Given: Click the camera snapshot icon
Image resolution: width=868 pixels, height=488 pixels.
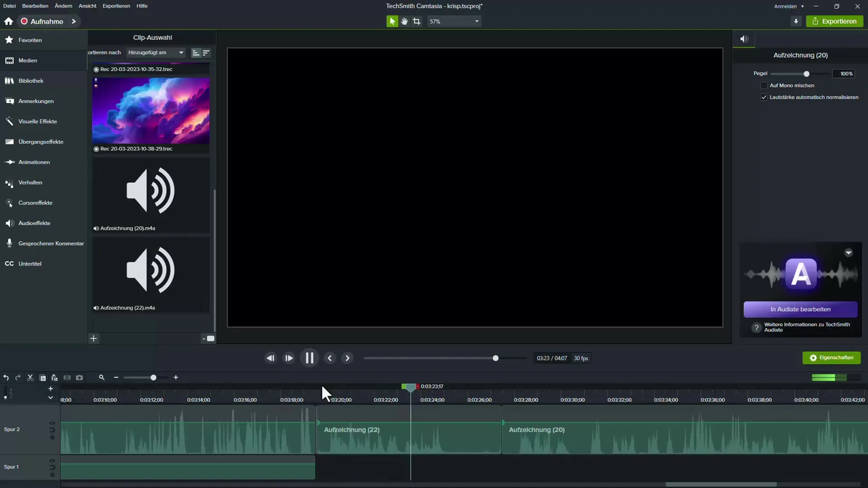Looking at the screenshot, I should coord(79,378).
